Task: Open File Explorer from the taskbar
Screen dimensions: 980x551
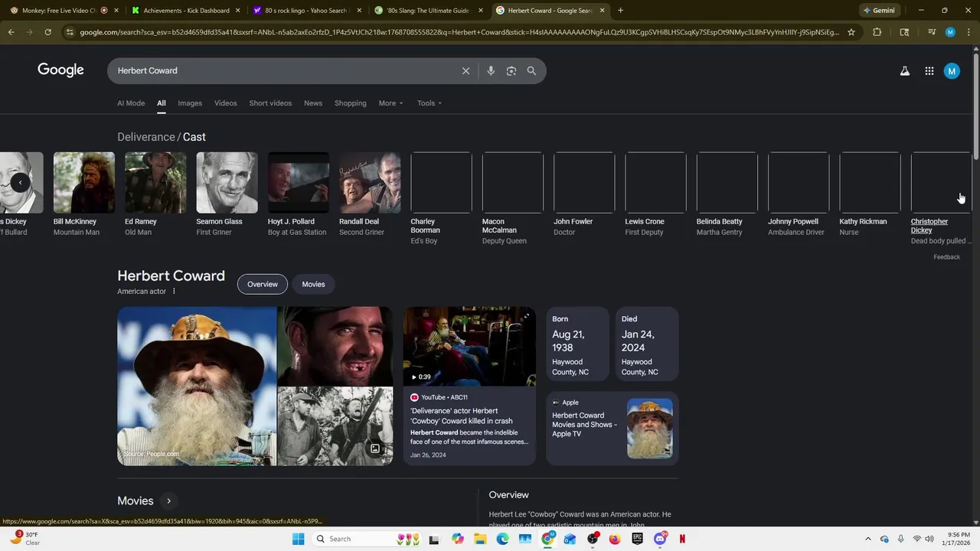Action: [480, 539]
